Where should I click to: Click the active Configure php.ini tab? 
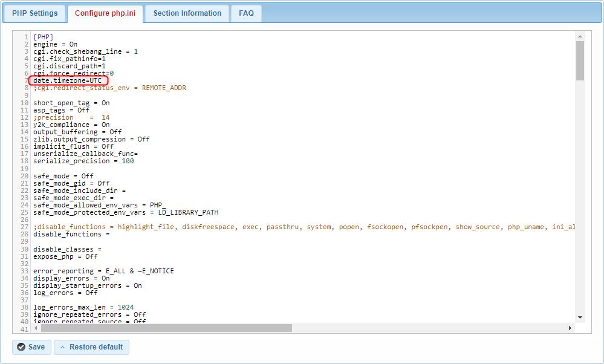pyautogui.click(x=105, y=13)
